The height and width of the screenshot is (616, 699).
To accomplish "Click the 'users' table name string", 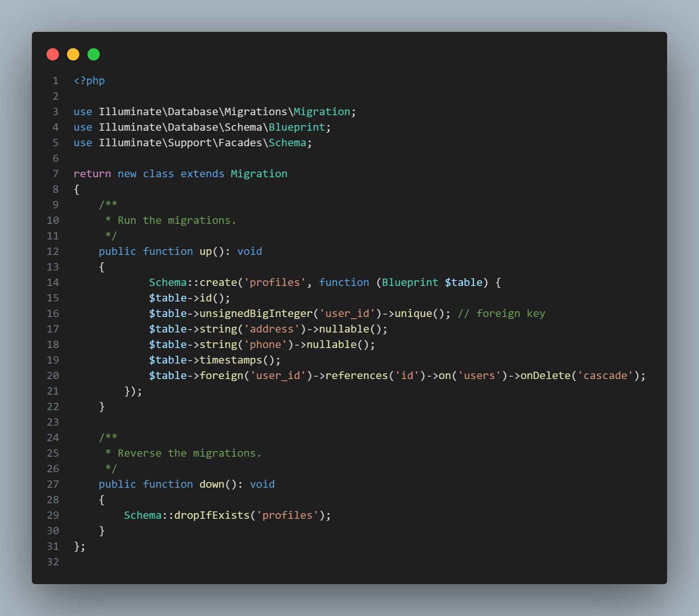I will [479, 376].
